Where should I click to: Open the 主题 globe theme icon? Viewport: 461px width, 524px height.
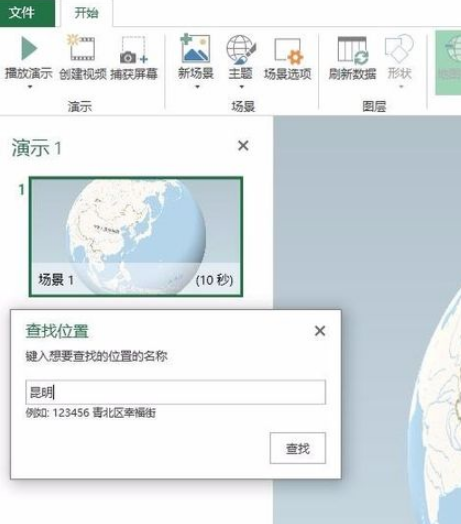[240, 49]
